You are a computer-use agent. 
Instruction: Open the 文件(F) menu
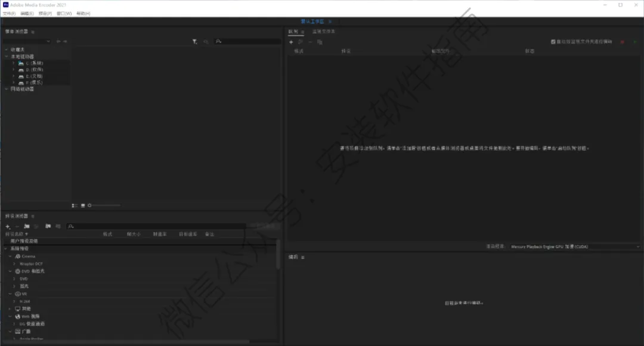9,14
